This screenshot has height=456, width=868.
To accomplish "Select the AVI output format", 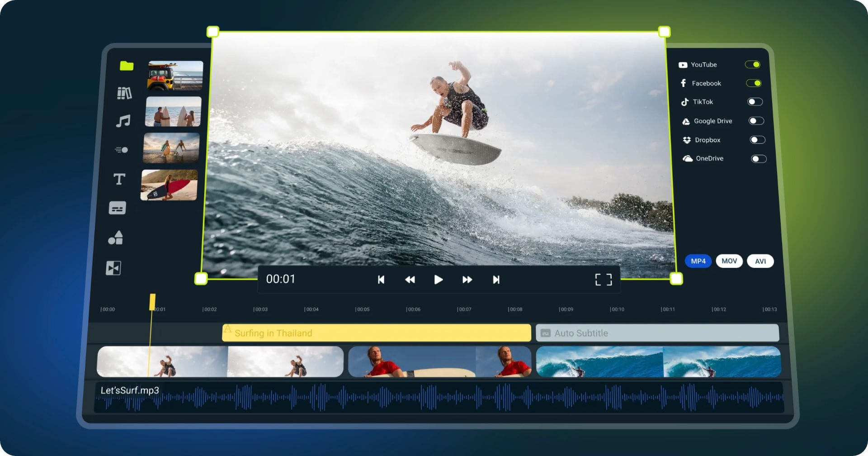I will coord(760,261).
